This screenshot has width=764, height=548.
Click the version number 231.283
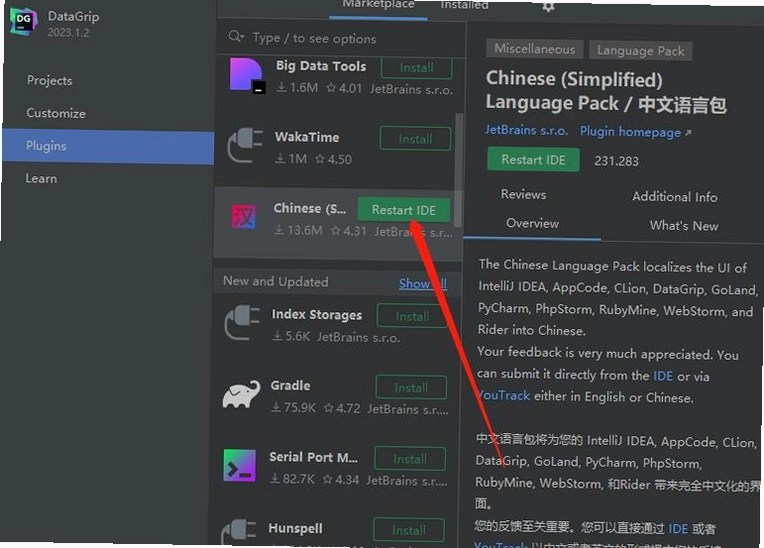tap(616, 161)
